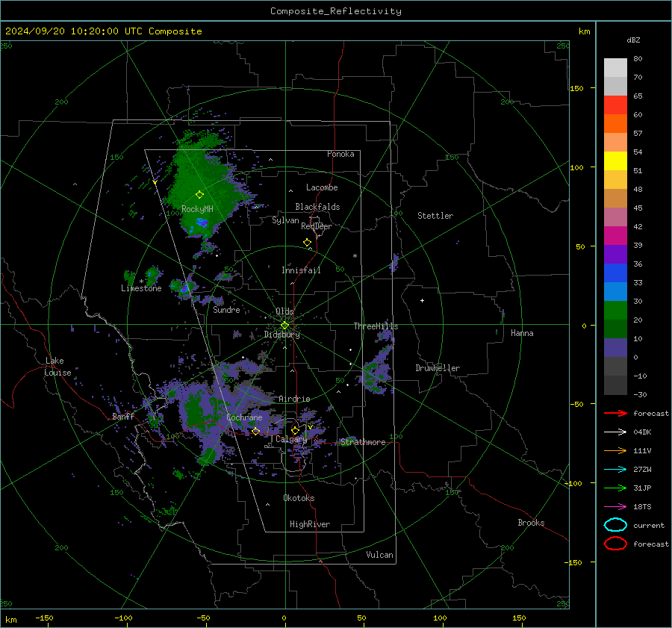Click the ThreeHills label
Image resolution: width=672 pixels, height=628 pixels.
(376, 326)
